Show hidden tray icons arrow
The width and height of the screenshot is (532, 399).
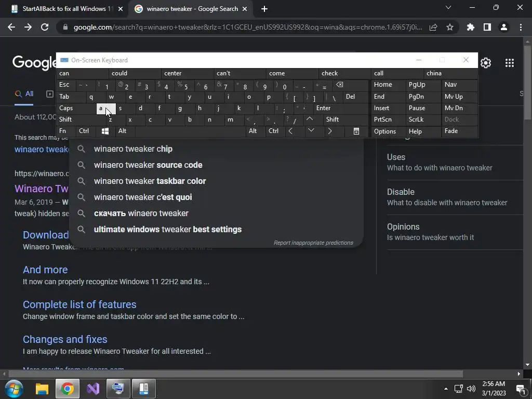coord(446,389)
